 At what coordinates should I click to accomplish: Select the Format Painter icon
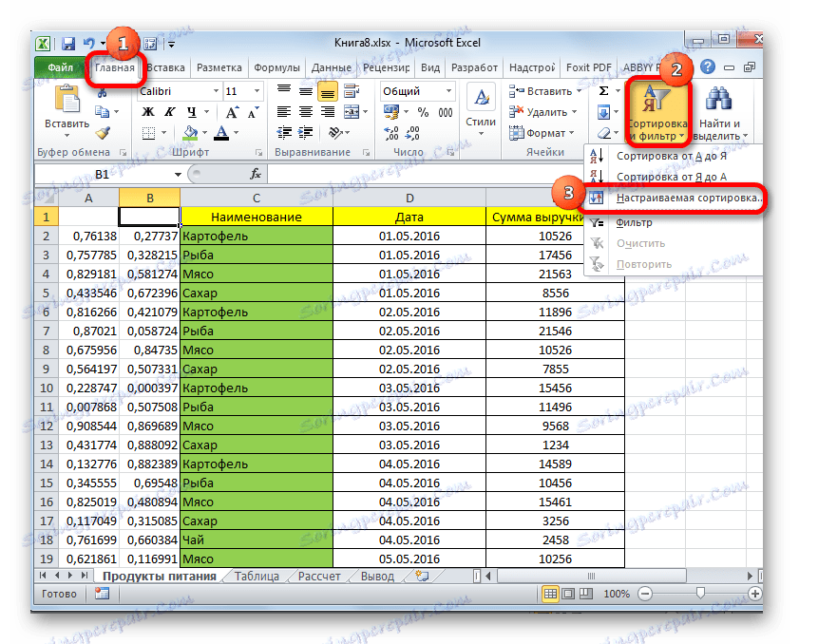pyautogui.click(x=102, y=133)
